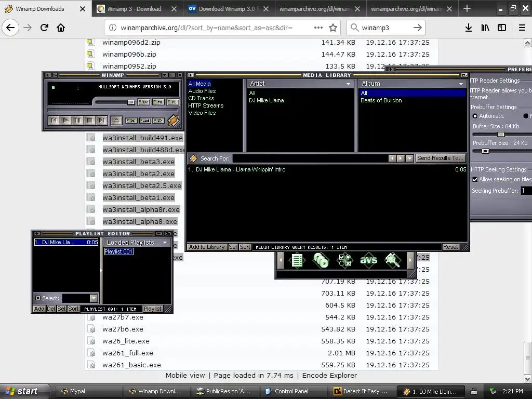Pause playback in the Winamp main window
Viewport: 532px width, 399px height.
[78, 120]
